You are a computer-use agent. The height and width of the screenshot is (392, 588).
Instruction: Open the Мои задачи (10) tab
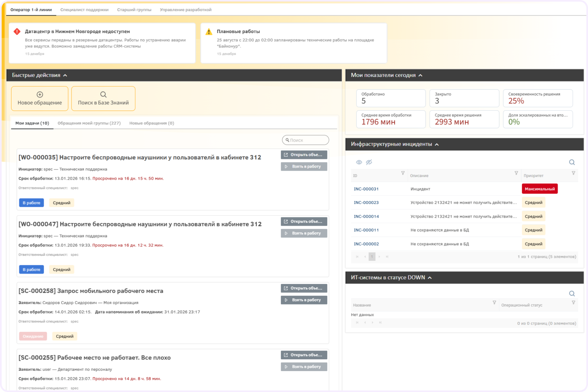(32, 123)
